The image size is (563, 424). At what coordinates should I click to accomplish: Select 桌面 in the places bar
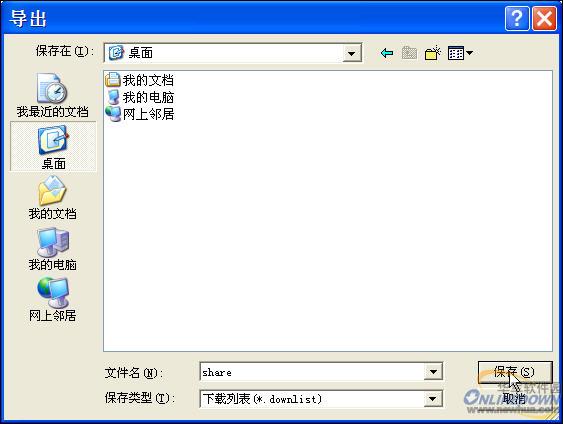(53, 146)
